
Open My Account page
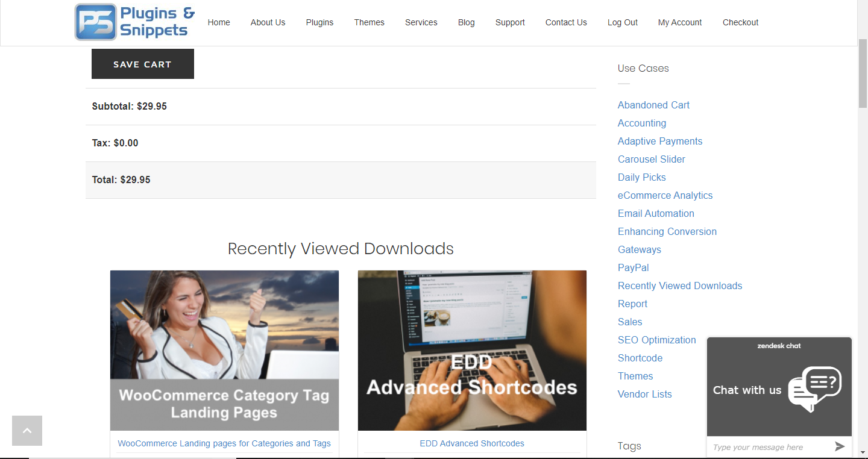click(680, 22)
